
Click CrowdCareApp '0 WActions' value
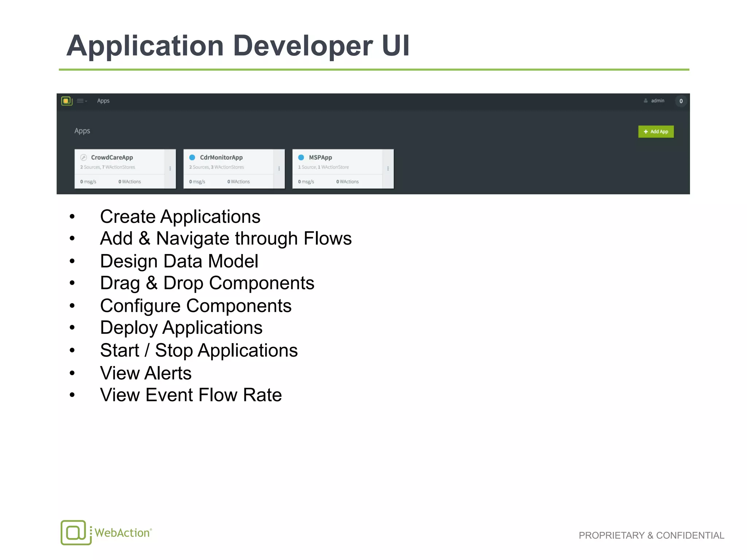coord(129,182)
